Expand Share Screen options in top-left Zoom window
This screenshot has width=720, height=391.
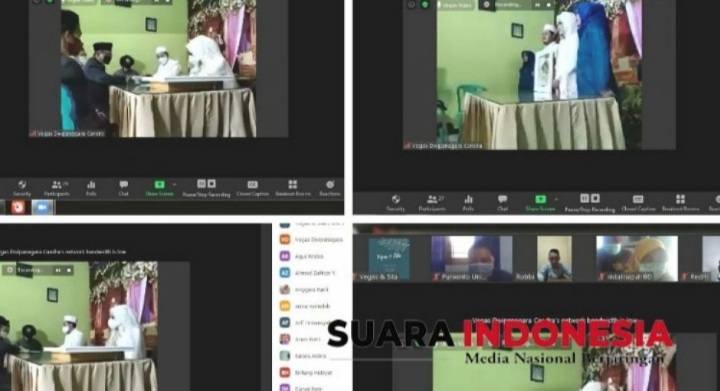point(175,184)
